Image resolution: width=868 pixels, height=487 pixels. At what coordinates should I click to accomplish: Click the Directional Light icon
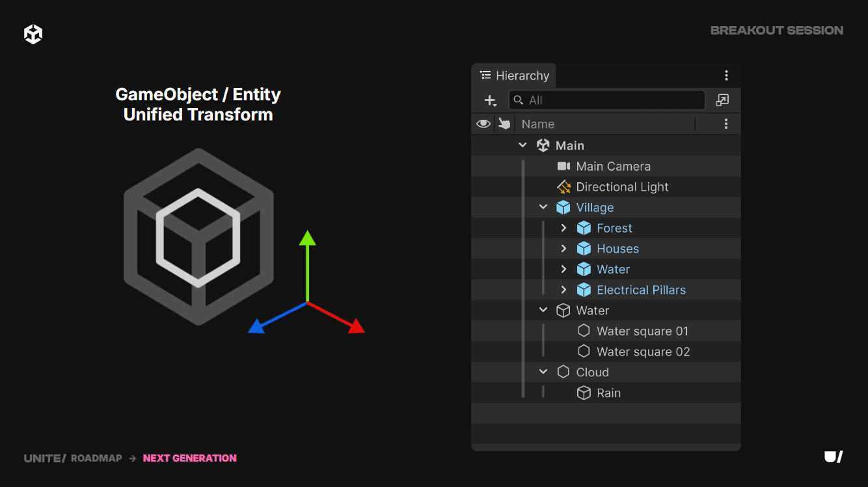pyautogui.click(x=563, y=188)
